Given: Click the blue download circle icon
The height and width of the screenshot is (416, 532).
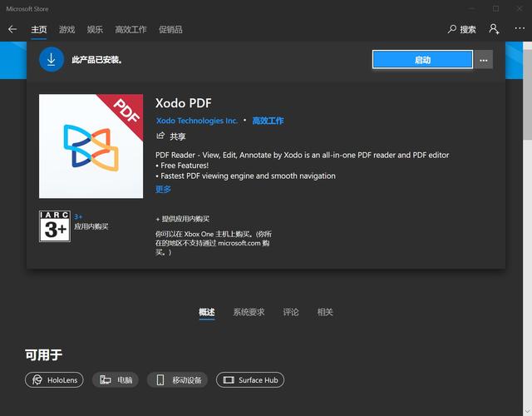Looking at the screenshot, I should 52,59.
